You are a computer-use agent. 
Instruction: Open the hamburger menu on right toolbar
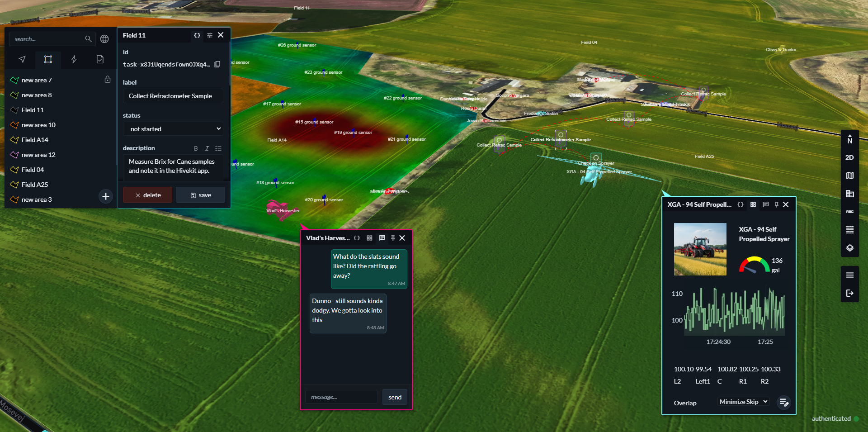click(x=850, y=275)
